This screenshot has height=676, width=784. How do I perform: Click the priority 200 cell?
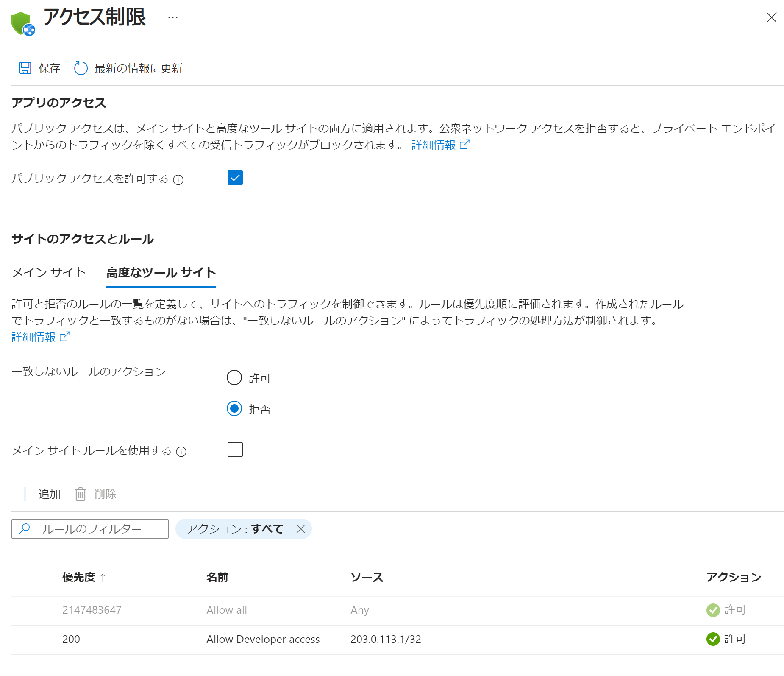[x=71, y=640]
